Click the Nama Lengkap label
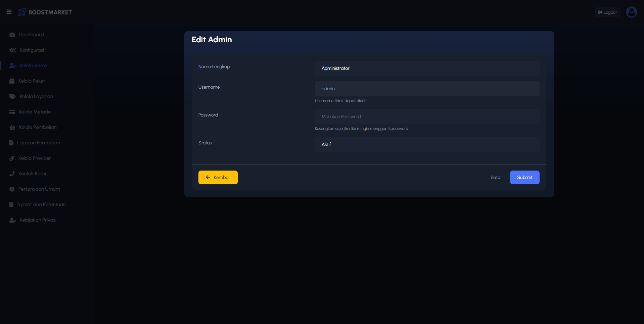This screenshot has height=324, width=644. point(214,66)
